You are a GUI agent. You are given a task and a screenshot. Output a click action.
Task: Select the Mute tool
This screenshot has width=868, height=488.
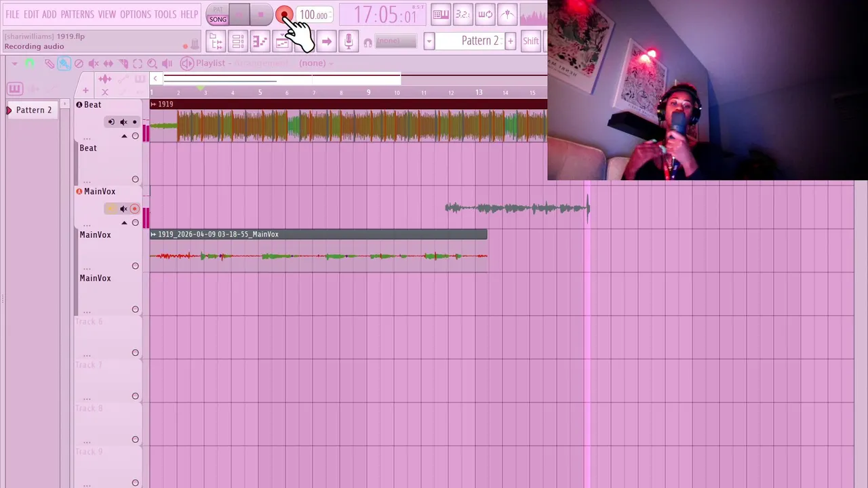(x=94, y=63)
